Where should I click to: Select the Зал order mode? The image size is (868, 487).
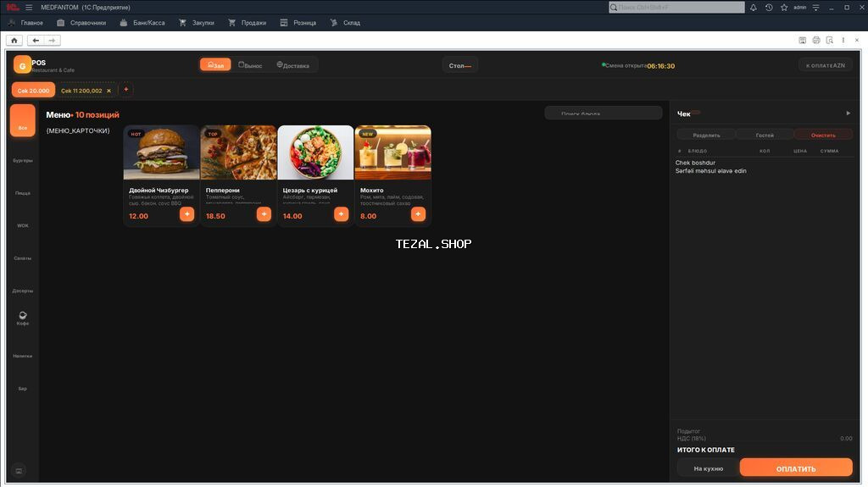coord(215,64)
